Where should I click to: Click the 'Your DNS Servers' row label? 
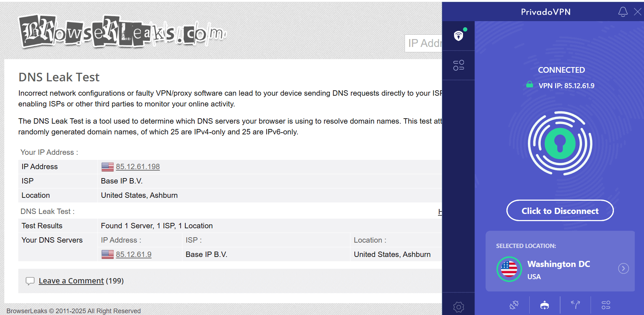pyautogui.click(x=52, y=240)
